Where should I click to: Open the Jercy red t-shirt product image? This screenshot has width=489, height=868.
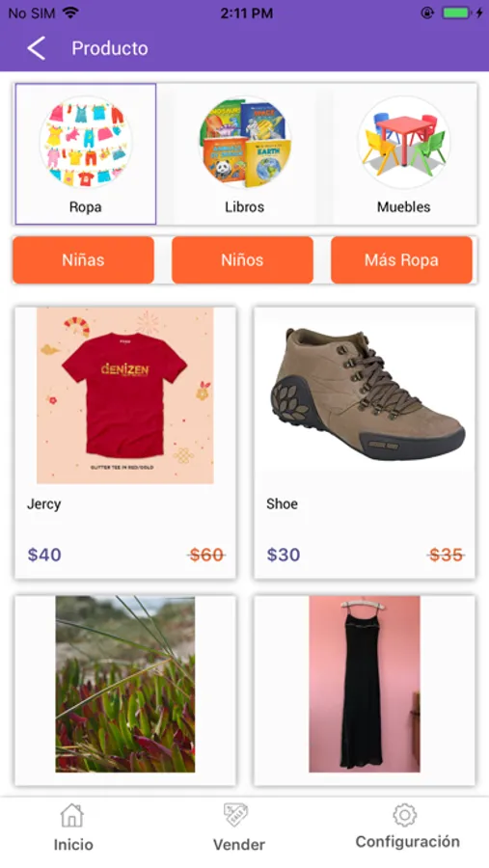125,395
